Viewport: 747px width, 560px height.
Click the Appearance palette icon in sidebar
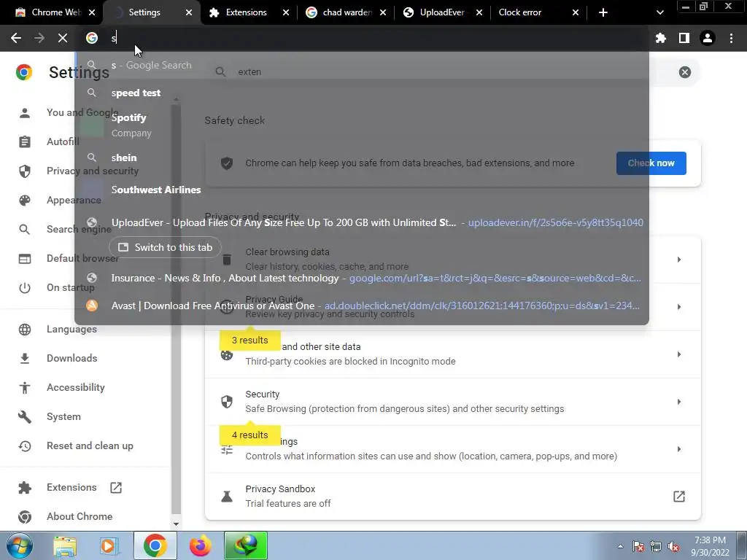[x=25, y=201]
